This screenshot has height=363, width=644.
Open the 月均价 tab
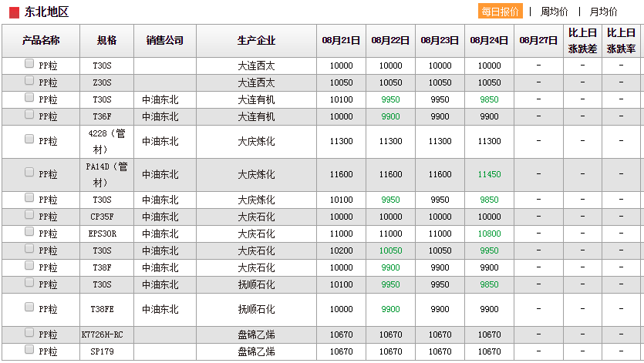point(603,12)
